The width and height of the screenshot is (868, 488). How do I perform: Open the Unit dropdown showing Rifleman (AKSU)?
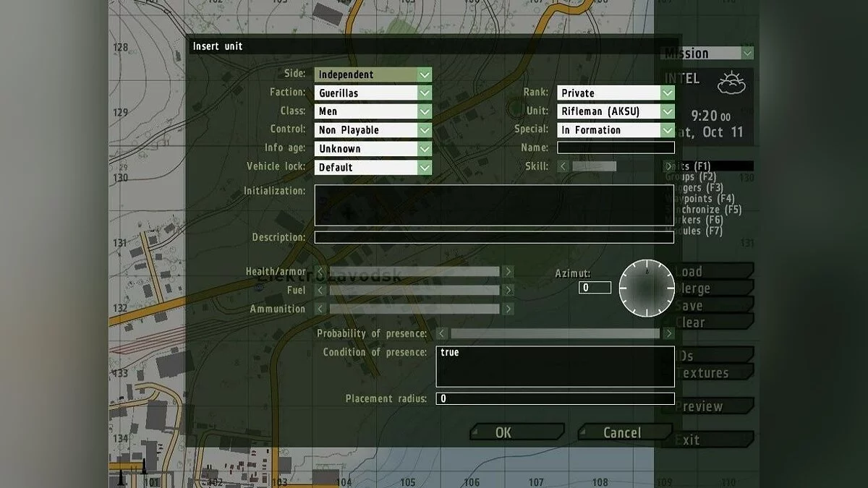(x=616, y=111)
